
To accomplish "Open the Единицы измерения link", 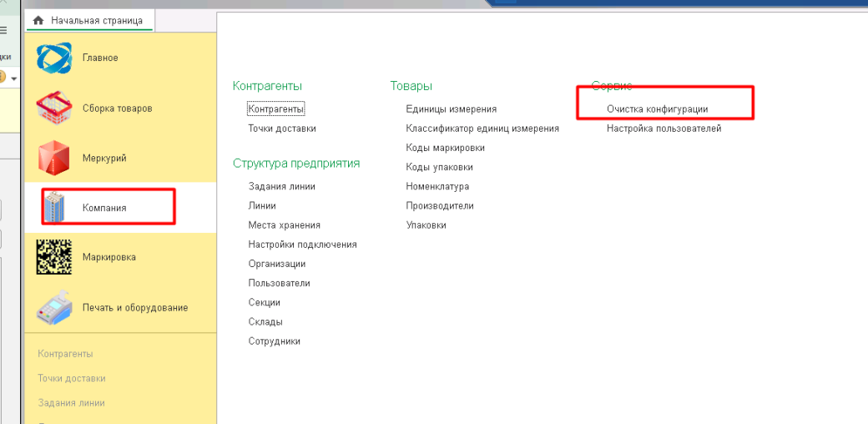I will (452, 109).
